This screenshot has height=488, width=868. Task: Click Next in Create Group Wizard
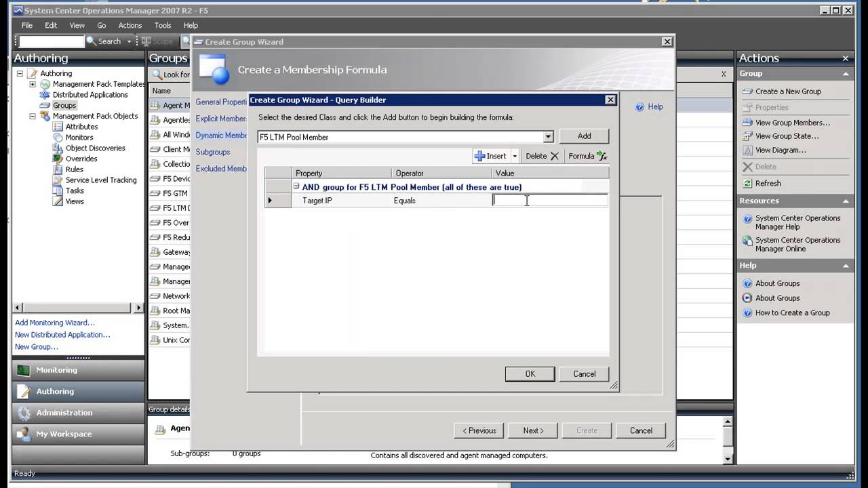pyautogui.click(x=533, y=430)
